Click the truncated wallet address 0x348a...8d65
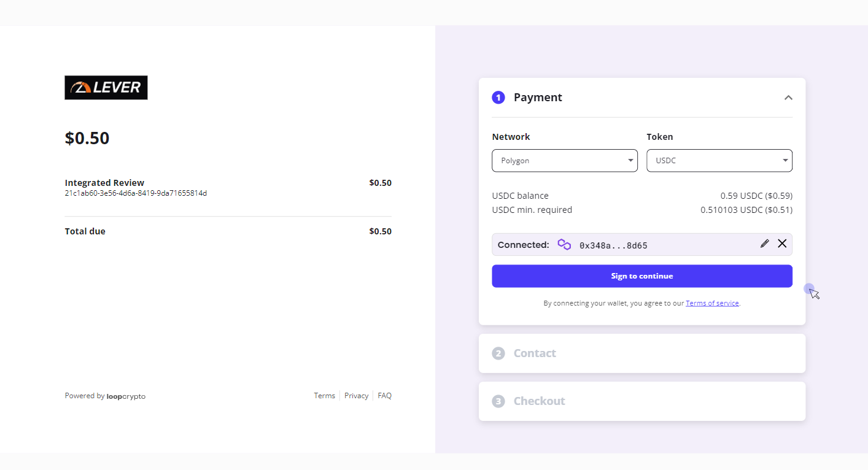This screenshot has width=868, height=470. pos(613,245)
